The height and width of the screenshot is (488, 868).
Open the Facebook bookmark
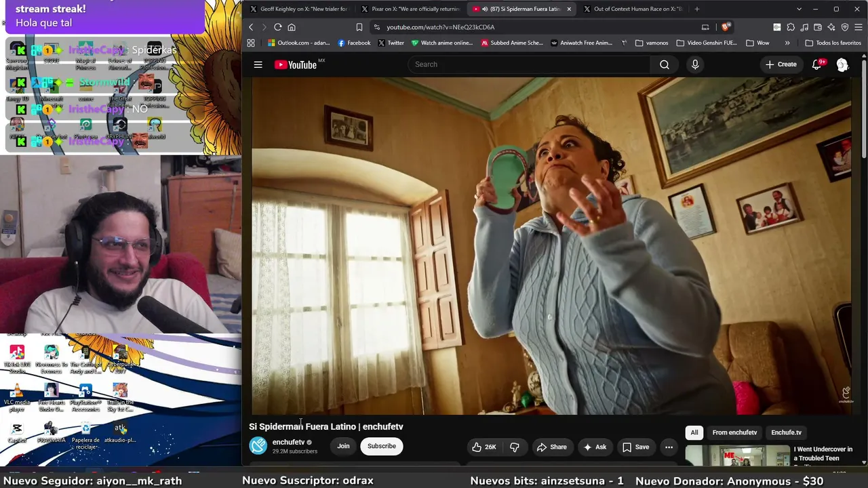tap(354, 43)
